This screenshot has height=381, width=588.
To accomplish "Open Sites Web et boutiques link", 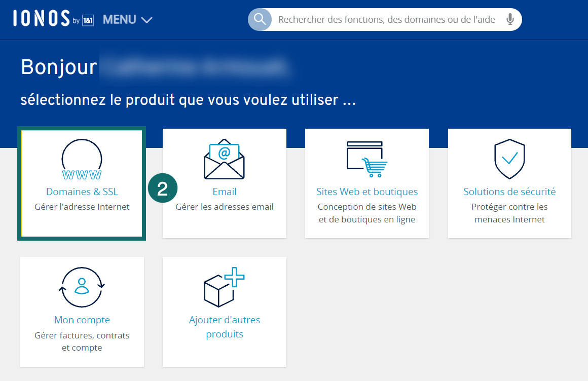I will click(367, 192).
